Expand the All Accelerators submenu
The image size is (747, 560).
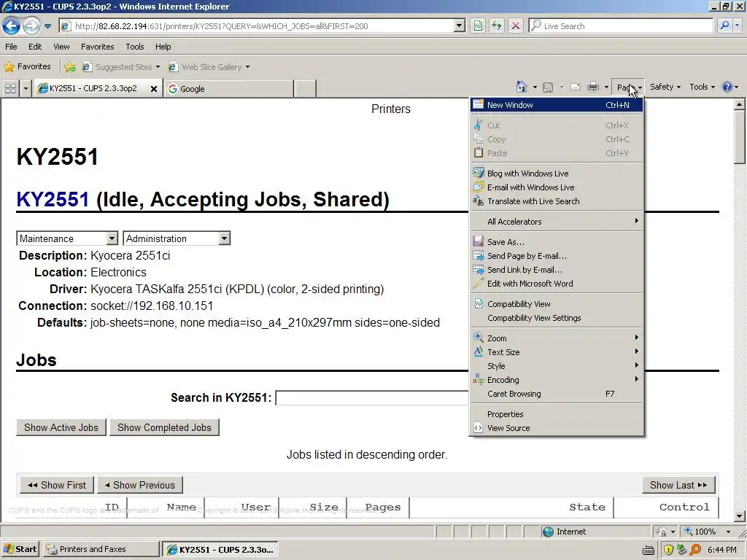[x=557, y=222]
